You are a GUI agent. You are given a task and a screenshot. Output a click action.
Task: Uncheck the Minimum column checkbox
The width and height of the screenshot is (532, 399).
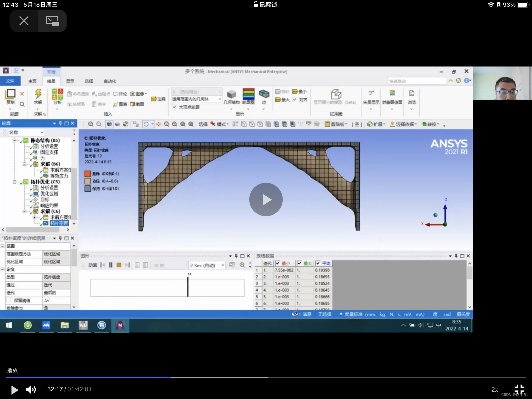(277, 263)
